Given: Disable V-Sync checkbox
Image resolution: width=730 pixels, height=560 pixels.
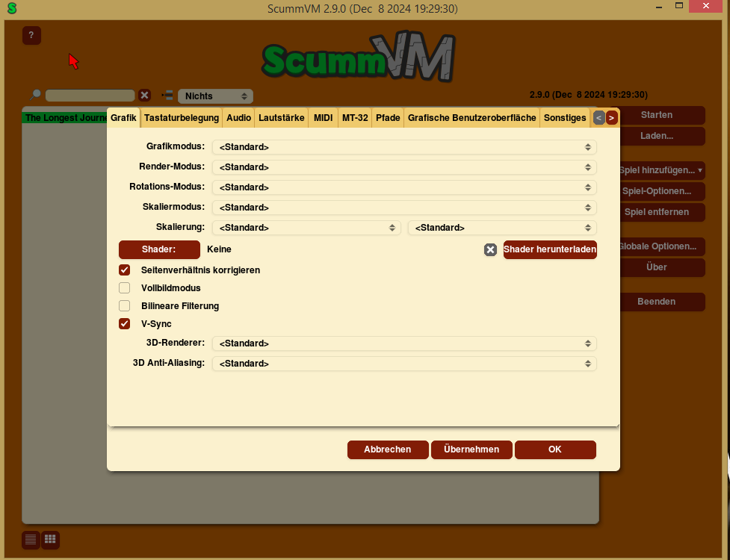Looking at the screenshot, I should (124, 324).
